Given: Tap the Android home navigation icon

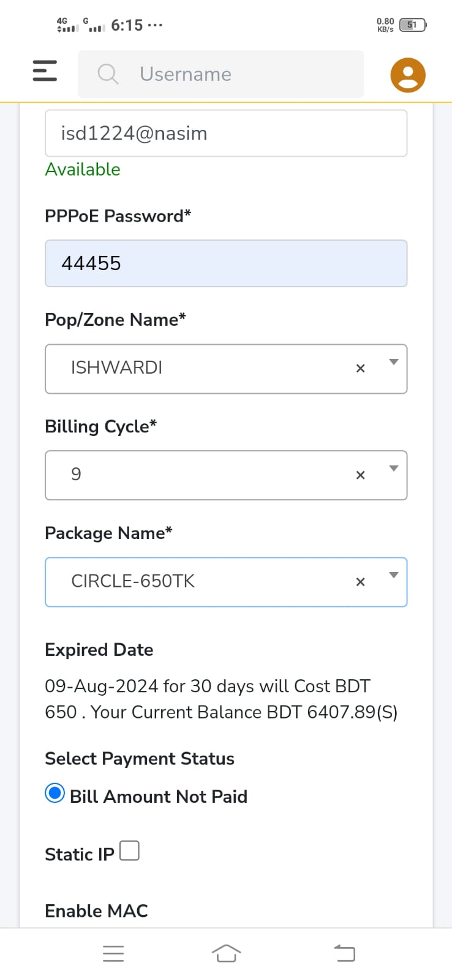Looking at the screenshot, I should click(x=226, y=953).
